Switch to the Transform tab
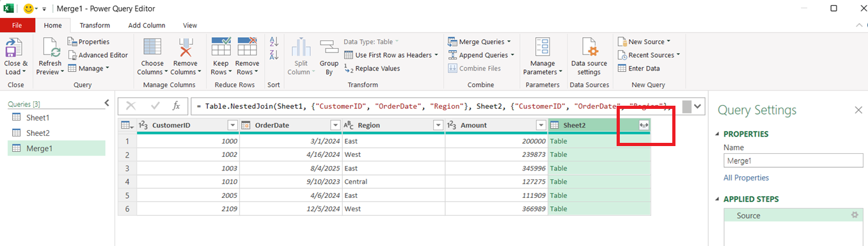868x246 pixels. coord(95,25)
